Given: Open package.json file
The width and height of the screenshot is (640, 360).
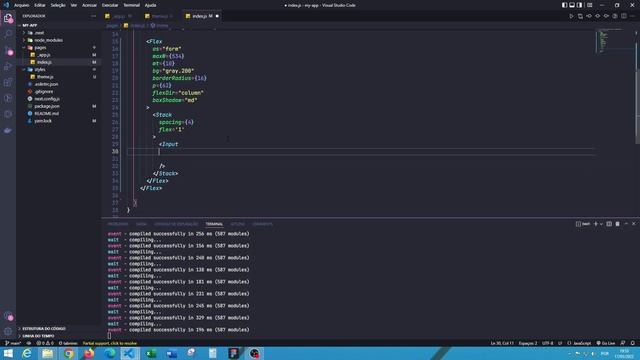Looking at the screenshot, I should (x=47, y=106).
